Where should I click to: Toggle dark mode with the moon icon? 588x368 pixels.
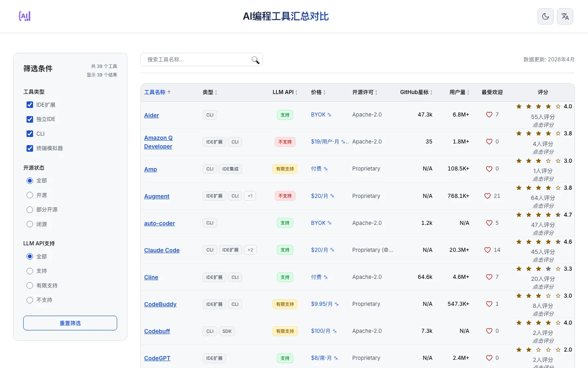point(546,16)
